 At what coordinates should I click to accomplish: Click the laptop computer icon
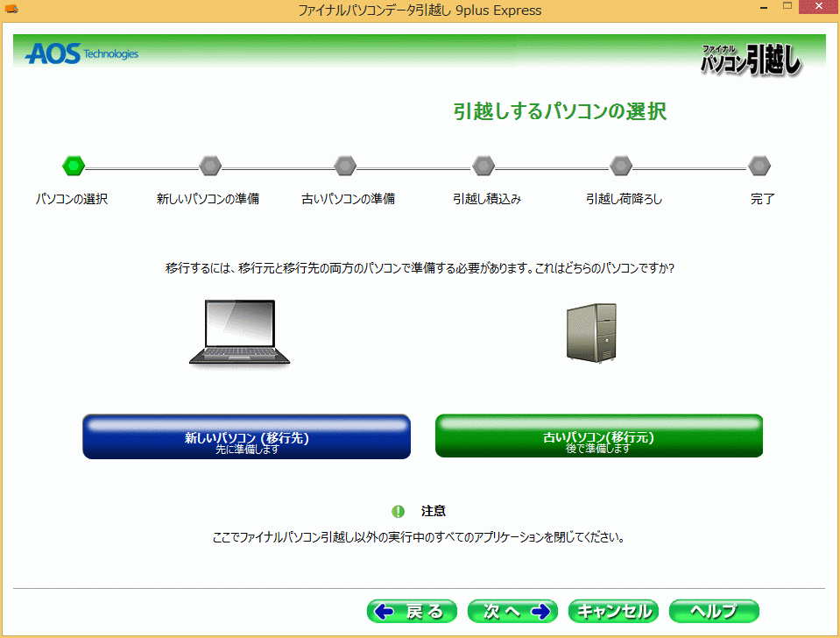(239, 332)
